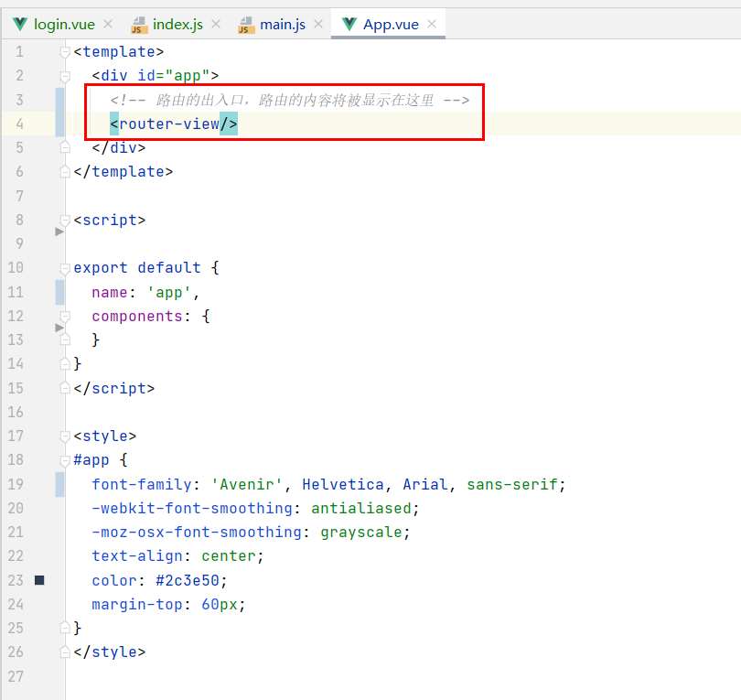Image resolution: width=741 pixels, height=700 pixels.
Task: Click the -webkit-font-smoothing: antialiased line
Action: [255, 508]
